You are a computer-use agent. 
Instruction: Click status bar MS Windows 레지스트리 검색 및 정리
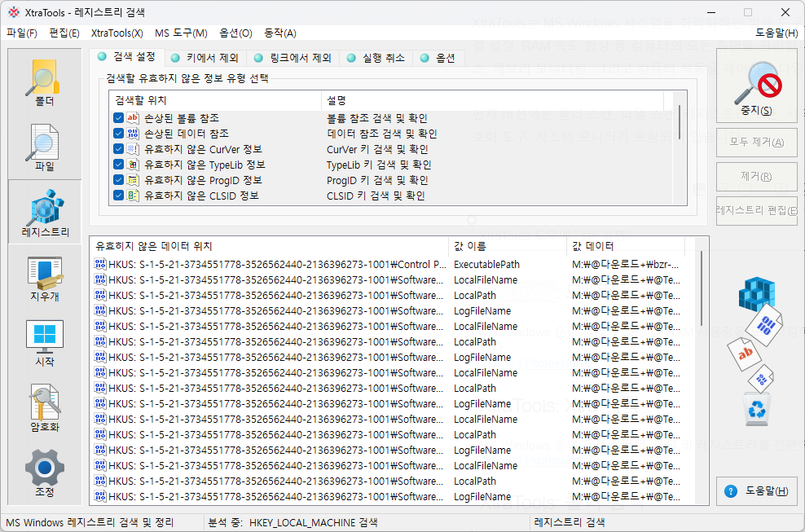click(90, 523)
